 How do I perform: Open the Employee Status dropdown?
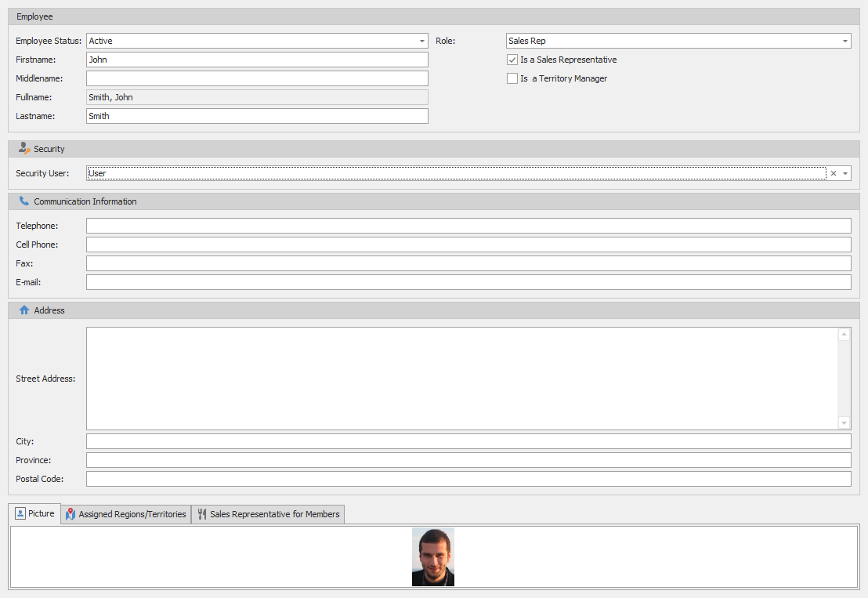tap(421, 40)
